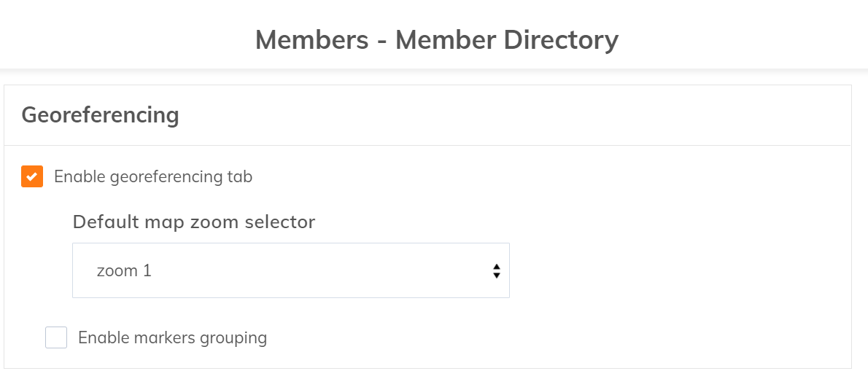868x379 pixels.
Task: Click the orange checkmark icon
Action: pos(32,176)
